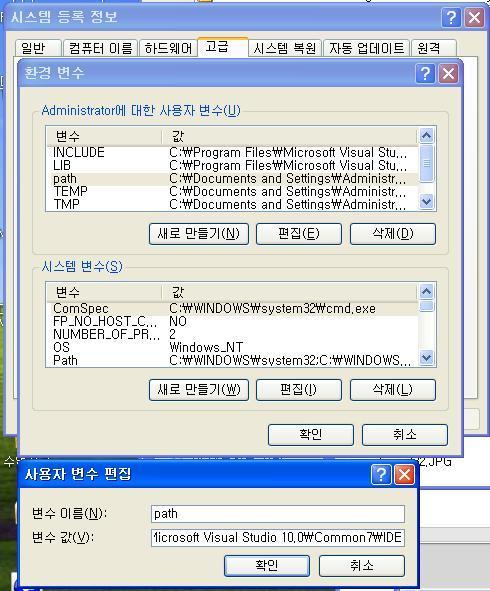Click help icon of 시스템 등록 정보 window

451,17
